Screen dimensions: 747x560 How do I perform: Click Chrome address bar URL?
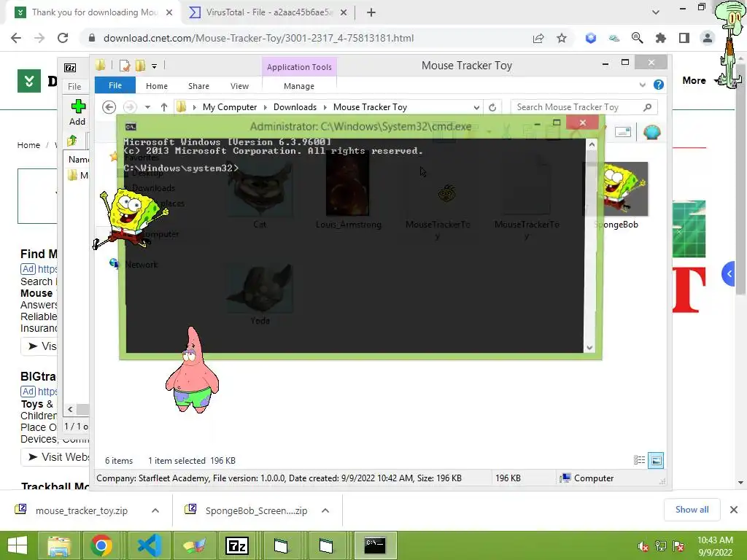coord(258,38)
